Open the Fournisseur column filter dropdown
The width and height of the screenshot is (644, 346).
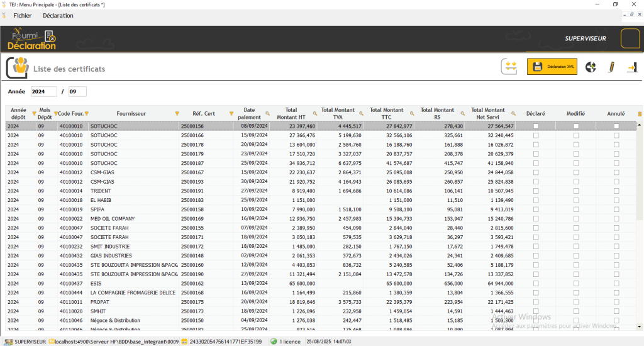(177, 114)
